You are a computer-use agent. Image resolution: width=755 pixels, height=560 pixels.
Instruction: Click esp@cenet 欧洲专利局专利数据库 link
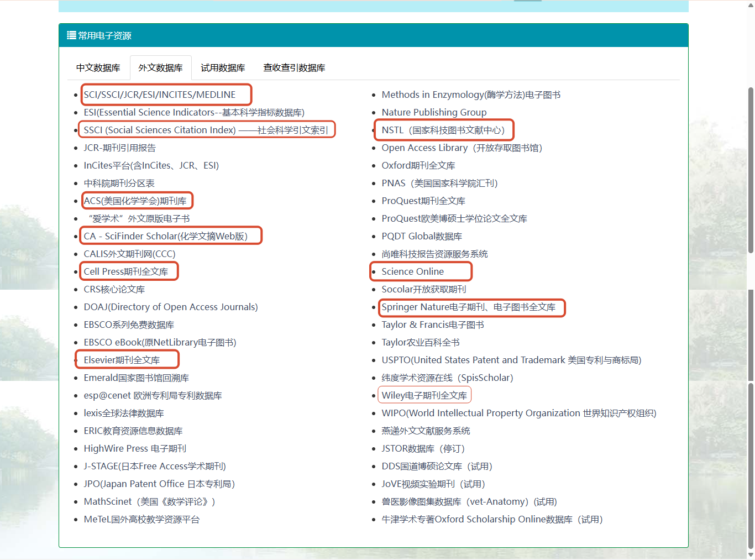point(153,395)
